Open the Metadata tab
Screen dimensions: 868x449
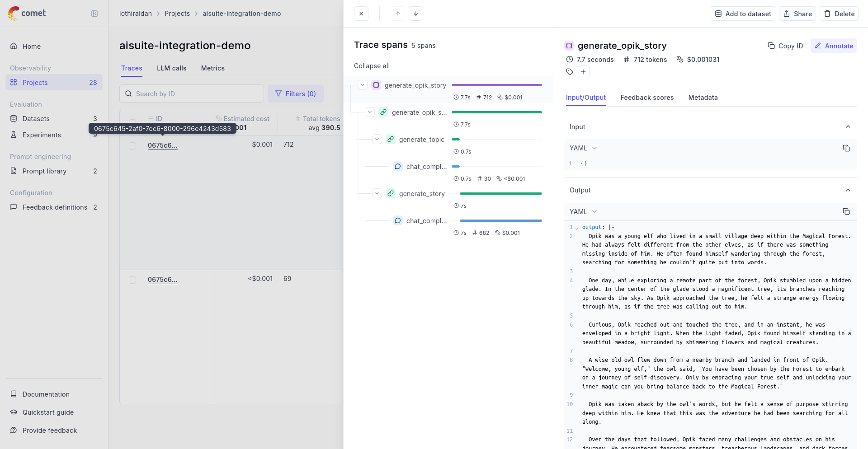tap(703, 98)
